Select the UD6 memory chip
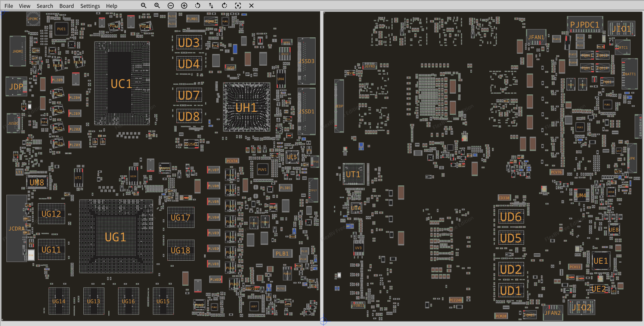The height and width of the screenshot is (326, 644). [511, 217]
